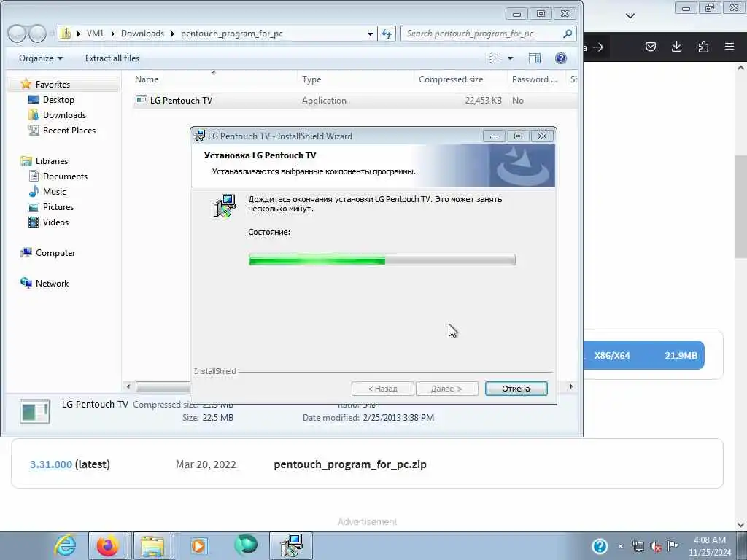
Task: Click the change view icon in Explorer
Action: pyautogui.click(x=495, y=58)
